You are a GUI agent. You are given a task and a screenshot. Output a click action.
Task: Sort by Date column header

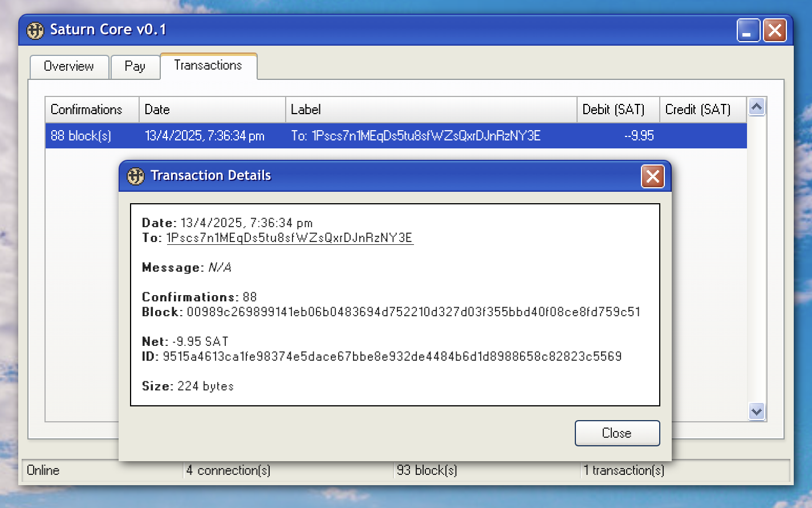[212, 110]
